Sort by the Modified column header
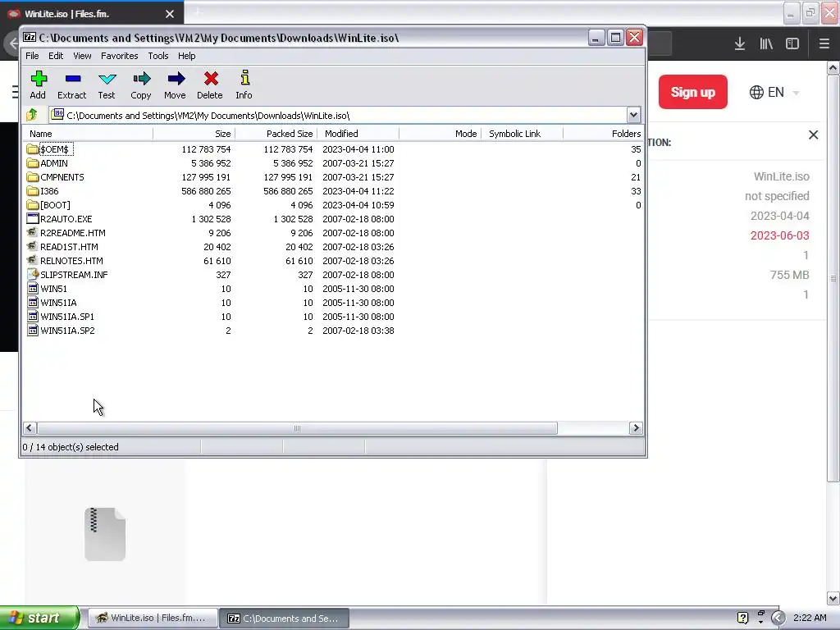This screenshot has width=840, height=630. pos(358,134)
